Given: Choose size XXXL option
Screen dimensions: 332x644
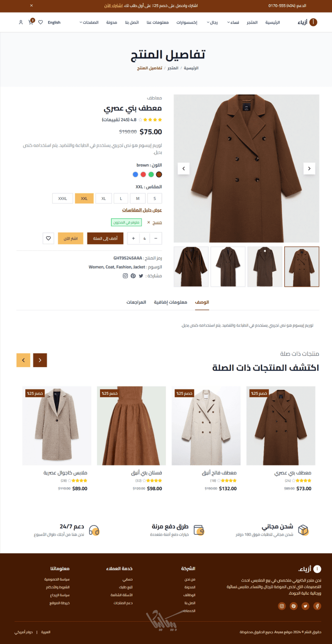Looking at the screenshot, I should click(x=63, y=198).
